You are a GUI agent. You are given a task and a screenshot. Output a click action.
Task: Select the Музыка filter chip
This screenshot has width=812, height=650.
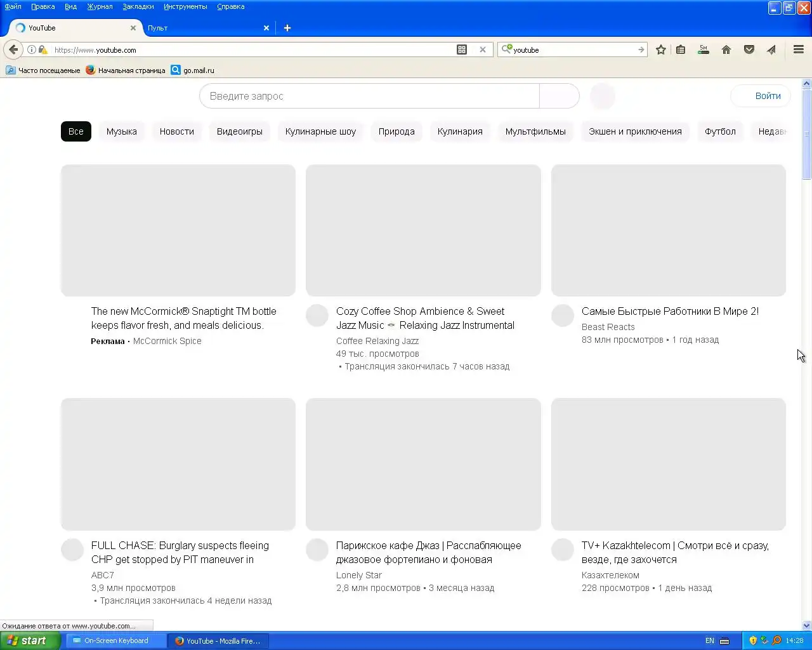click(122, 131)
